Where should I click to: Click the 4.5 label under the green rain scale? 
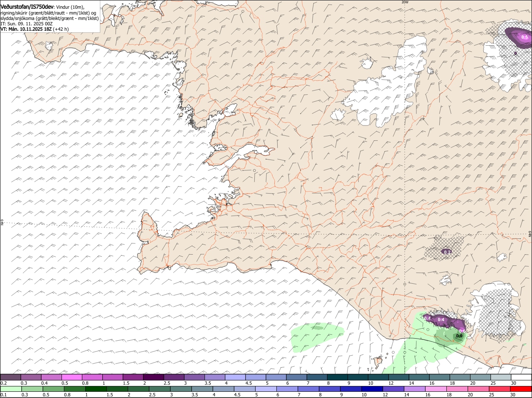[236, 395]
